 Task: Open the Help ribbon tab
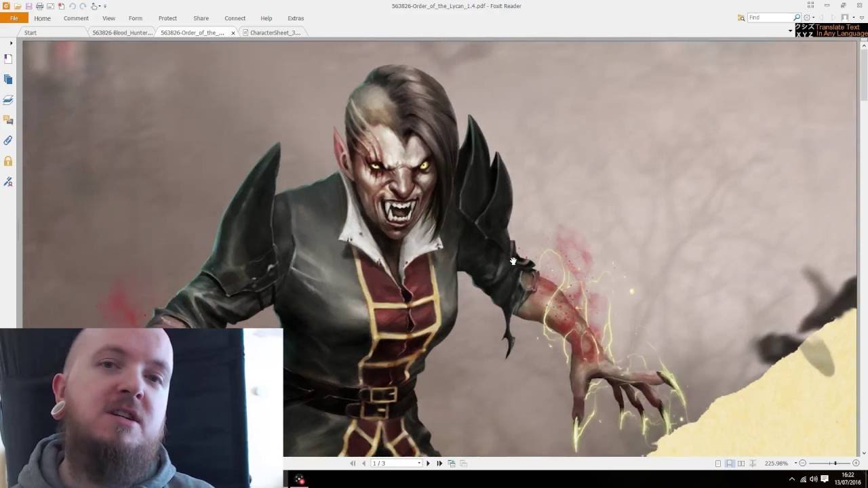tap(267, 18)
